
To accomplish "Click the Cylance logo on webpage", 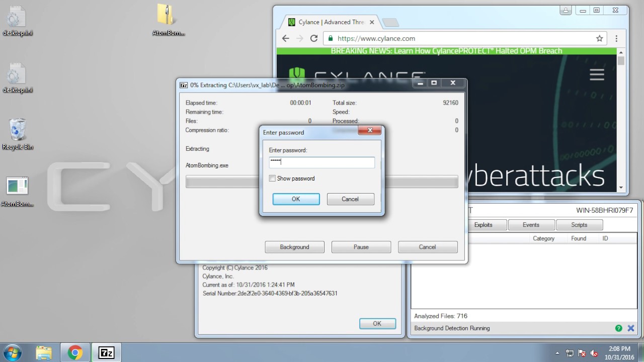I will pos(357,75).
